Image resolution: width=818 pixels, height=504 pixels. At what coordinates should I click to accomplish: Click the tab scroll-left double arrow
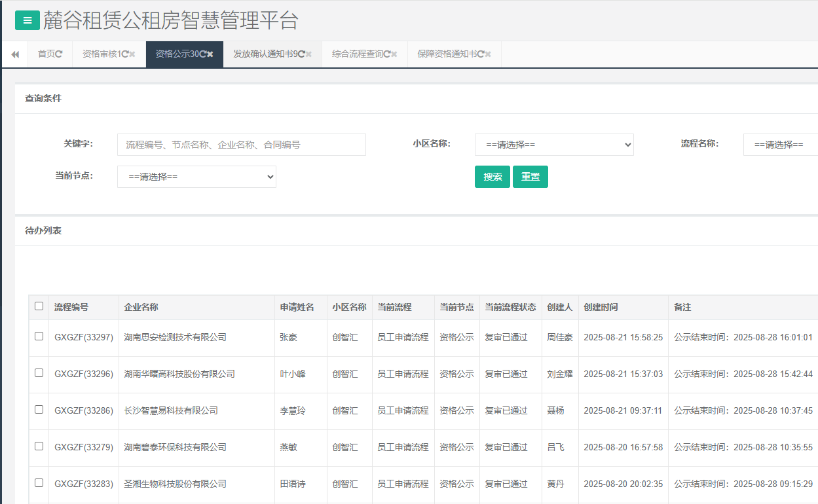14,54
